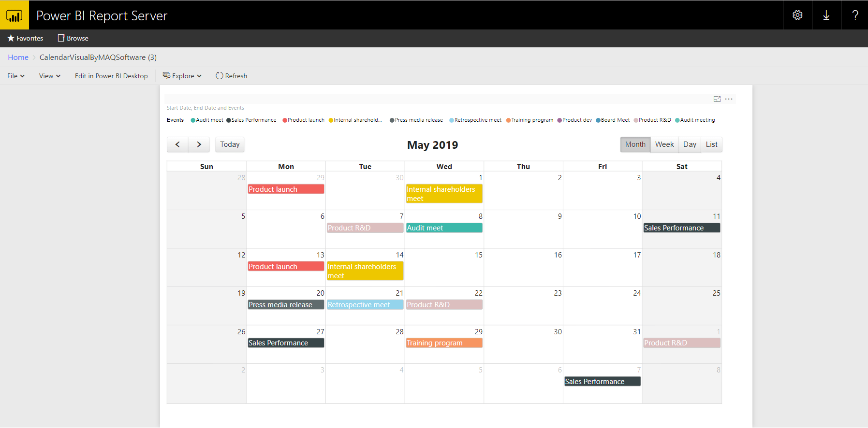Open the help question mark menu
Image resolution: width=868 pixels, height=428 pixels.
(x=855, y=15)
